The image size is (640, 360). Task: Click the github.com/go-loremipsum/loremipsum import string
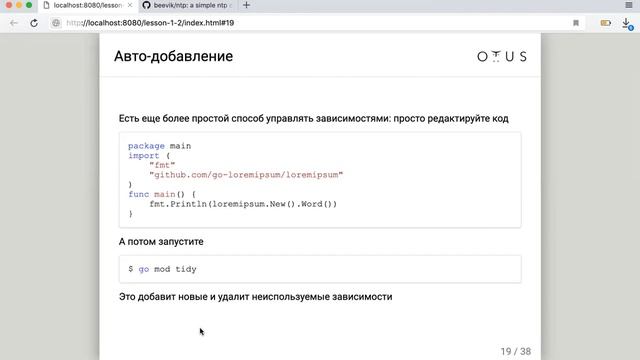246,175
